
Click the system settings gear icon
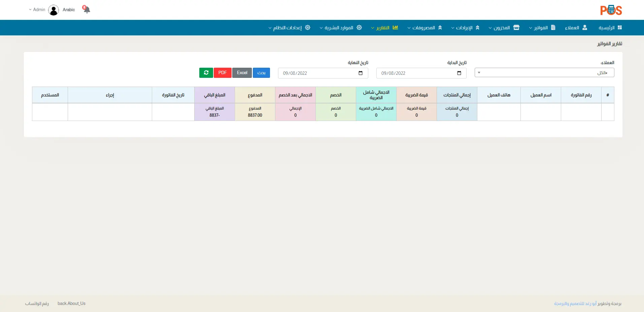(x=307, y=28)
